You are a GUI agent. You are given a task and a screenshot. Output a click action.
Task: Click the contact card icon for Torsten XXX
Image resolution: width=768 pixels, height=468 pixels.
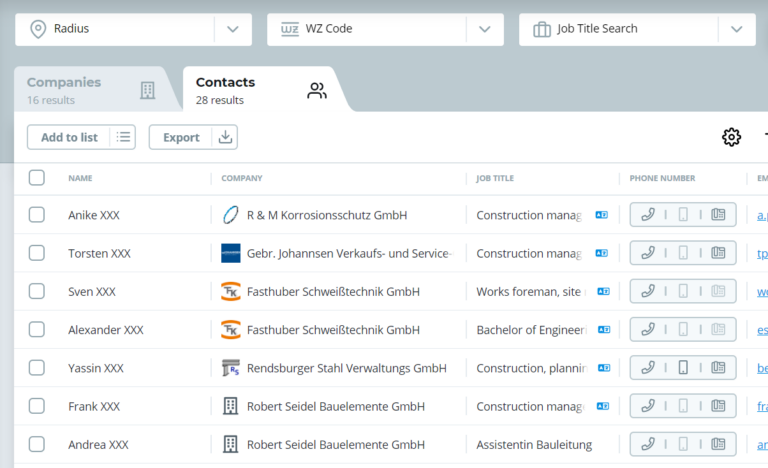coord(718,253)
